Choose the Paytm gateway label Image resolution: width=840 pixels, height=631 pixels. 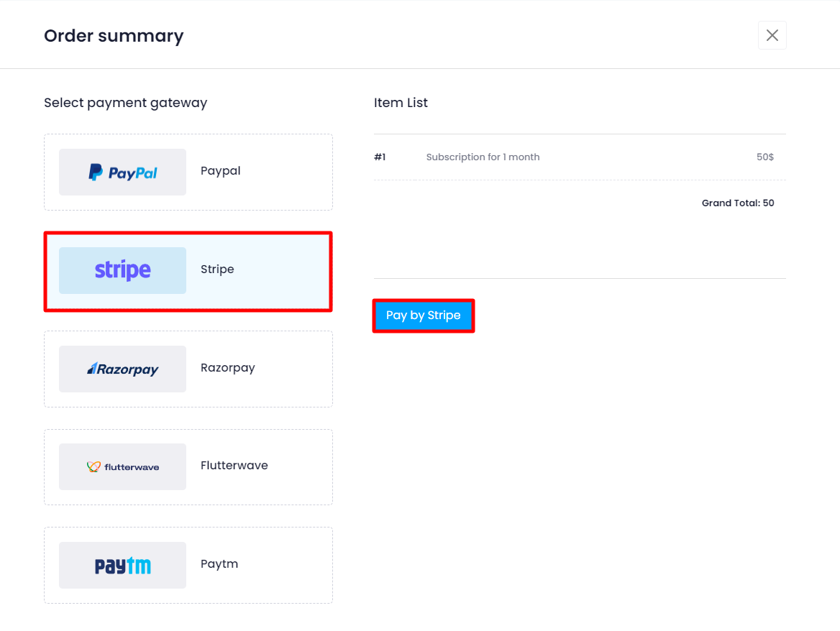click(219, 564)
